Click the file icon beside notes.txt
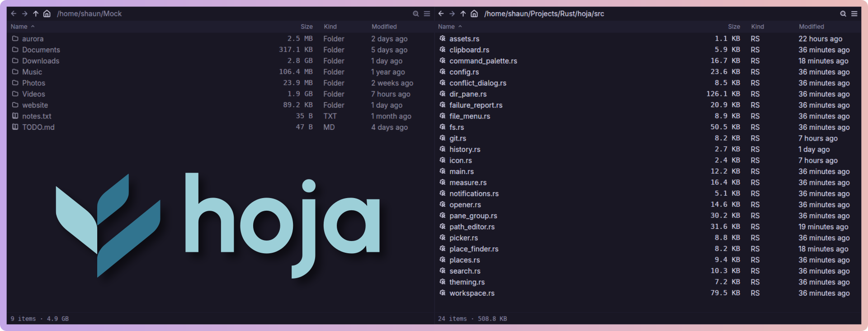This screenshot has width=868, height=331. point(15,116)
